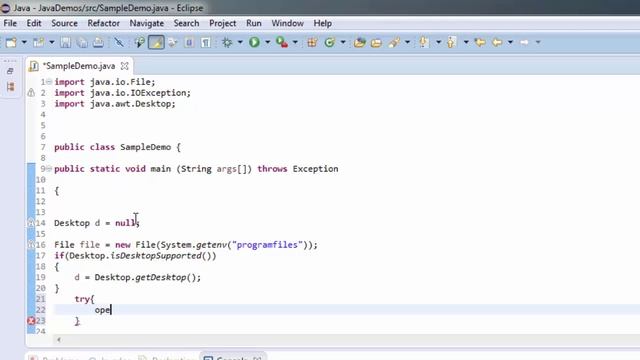The width and height of the screenshot is (640, 360).
Task: Click 'isDesktopSupported' in line 17
Action: coord(156,256)
